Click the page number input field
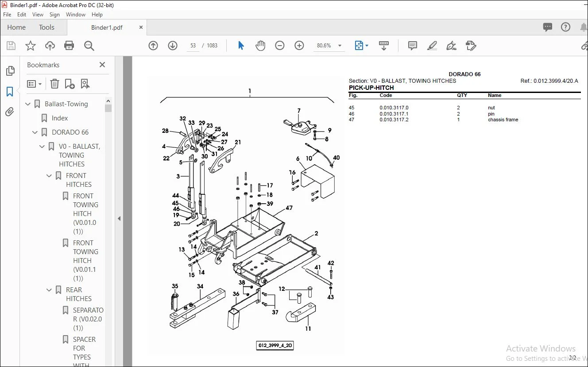Viewport: 588px width, 367px height. 193,46
